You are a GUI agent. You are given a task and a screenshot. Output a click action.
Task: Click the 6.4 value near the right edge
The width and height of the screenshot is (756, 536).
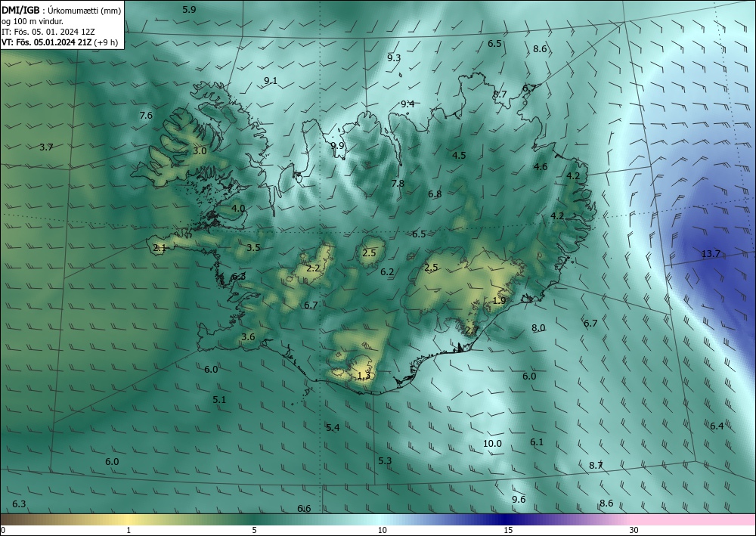(717, 426)
